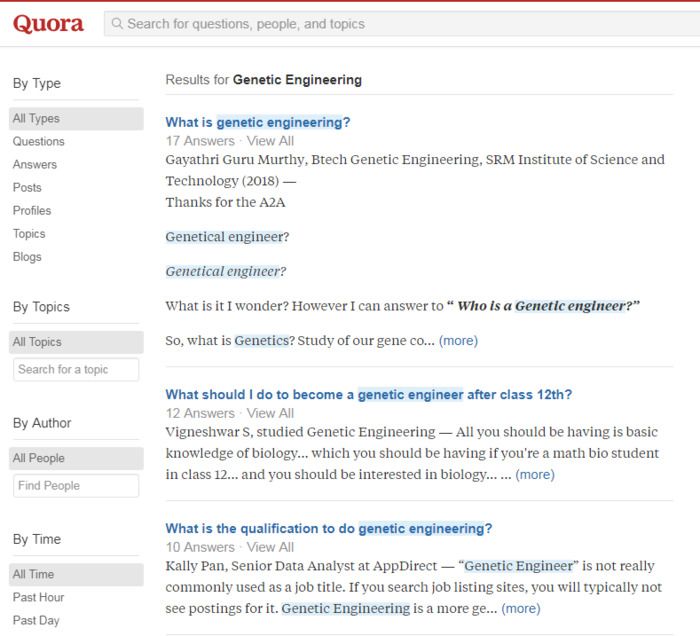Expand Kally Pan's answer with (more)
This screenshot has width=700, height=636.
tap(520, 608)
